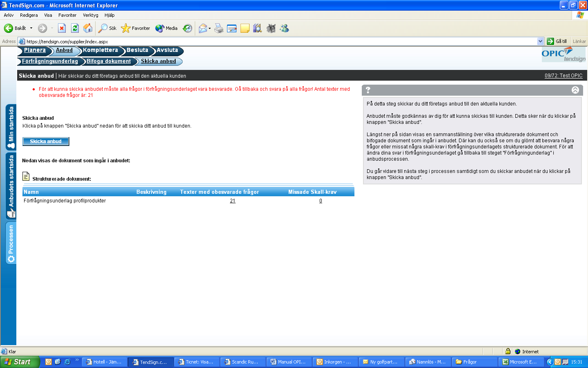The image size is (588, 368).
Task: Open the Visa menu
Action: pos(48,15)
